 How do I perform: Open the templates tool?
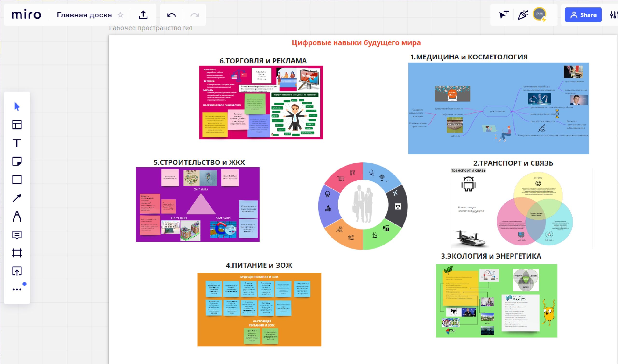17,125
